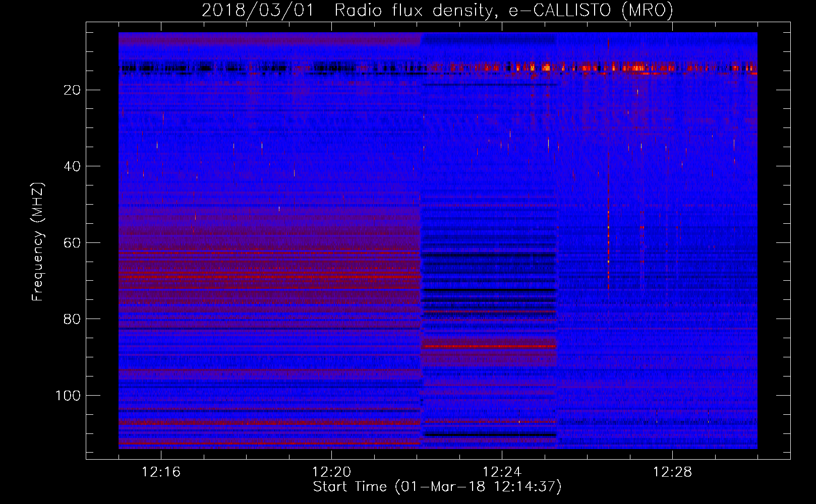
Task: Click the 12:28 time tick label
Action: coord(672,472)
